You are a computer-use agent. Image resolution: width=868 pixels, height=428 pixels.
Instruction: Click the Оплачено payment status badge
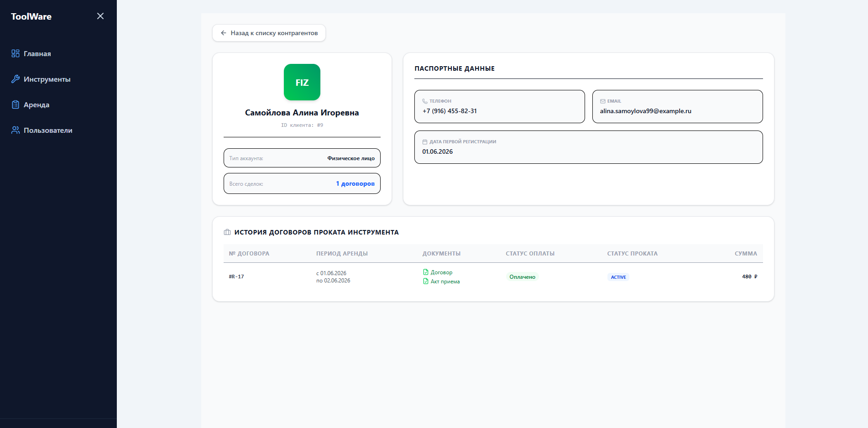pos(522,277)
